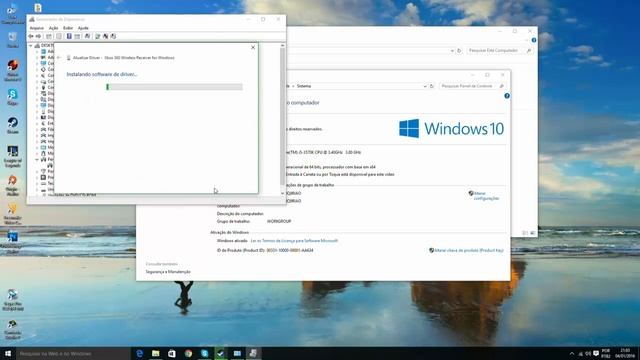640x360 pixels.
Task: Click the refresh icon in the Explorer window
Action: [459, 51]
